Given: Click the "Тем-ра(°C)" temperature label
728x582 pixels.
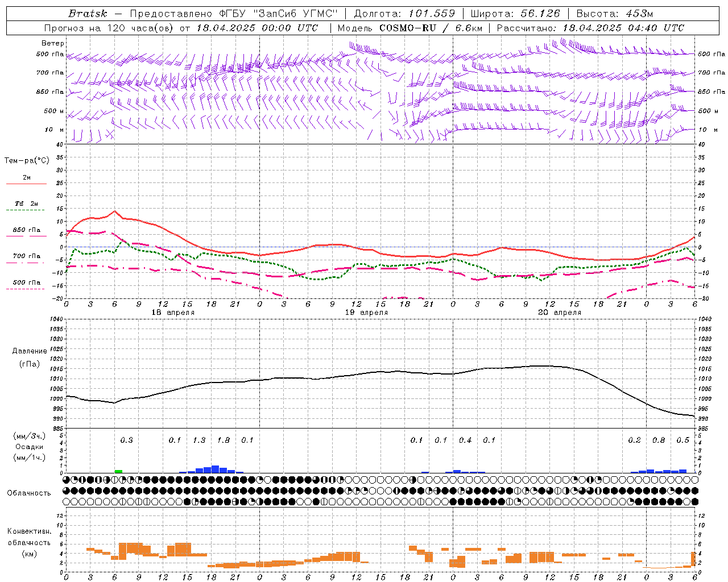Looking at the screenshot, I should tap(27, 161).
